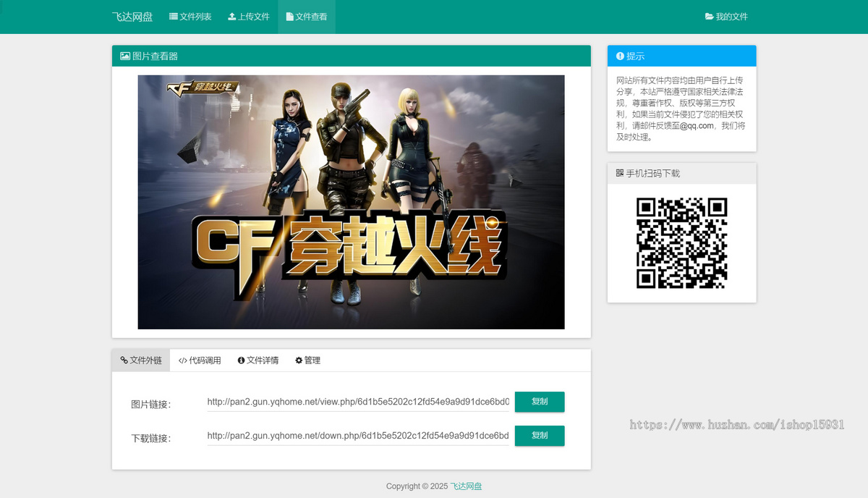Screen dimensions: 868x498
Task: Open 文件列表 in the top navigation
Action: 190,17
